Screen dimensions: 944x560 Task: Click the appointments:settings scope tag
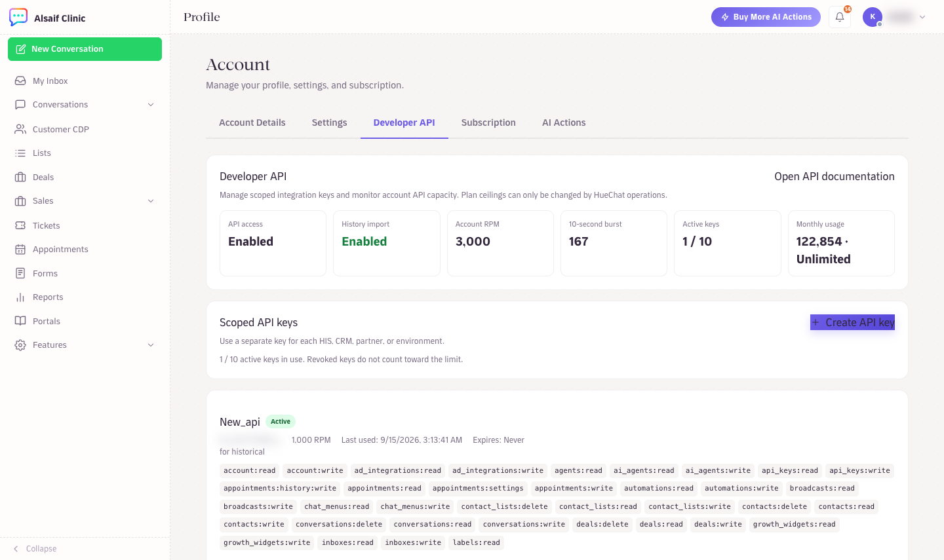478,489
